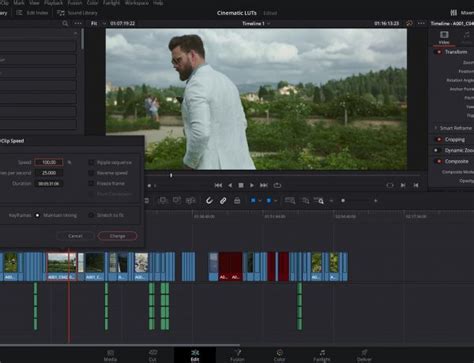
Task: Open viewer three-dot options menu
Action: pos(421,23)
